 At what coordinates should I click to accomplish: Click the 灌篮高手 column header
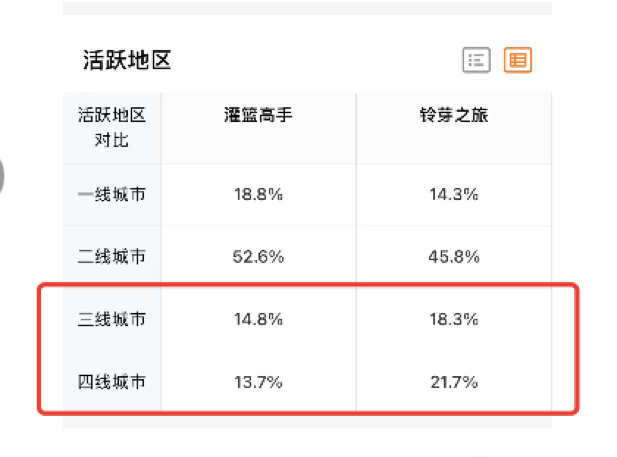point(258,115)
